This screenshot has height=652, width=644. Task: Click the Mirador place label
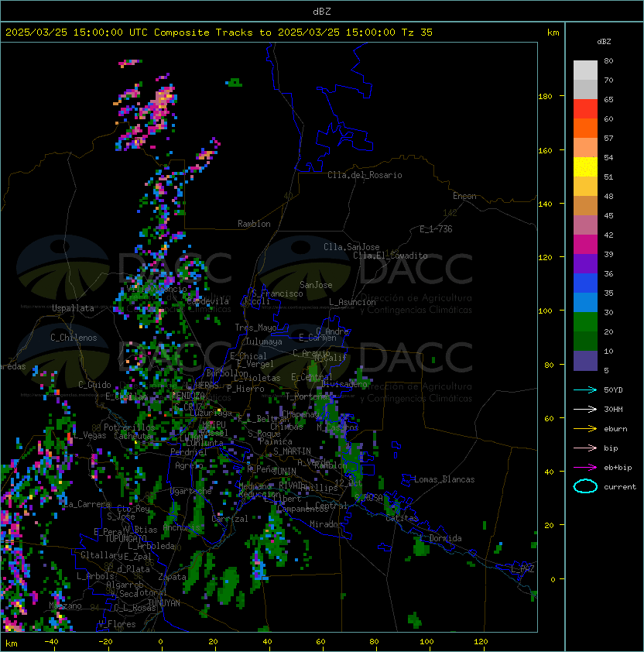point(327,524)
